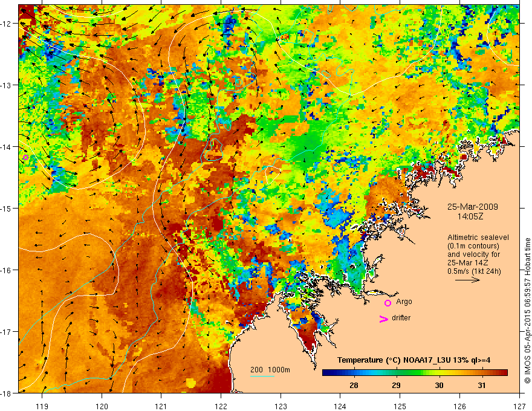Click the '124' longitude axis label
532x411 pixels.
coord(340,406)
